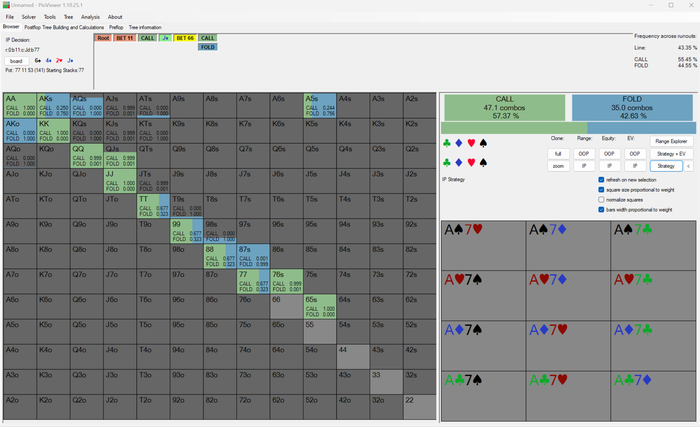Click the heart icon in the bottom suit row
This screenshot has width=700, height=427.
(471, 163)
